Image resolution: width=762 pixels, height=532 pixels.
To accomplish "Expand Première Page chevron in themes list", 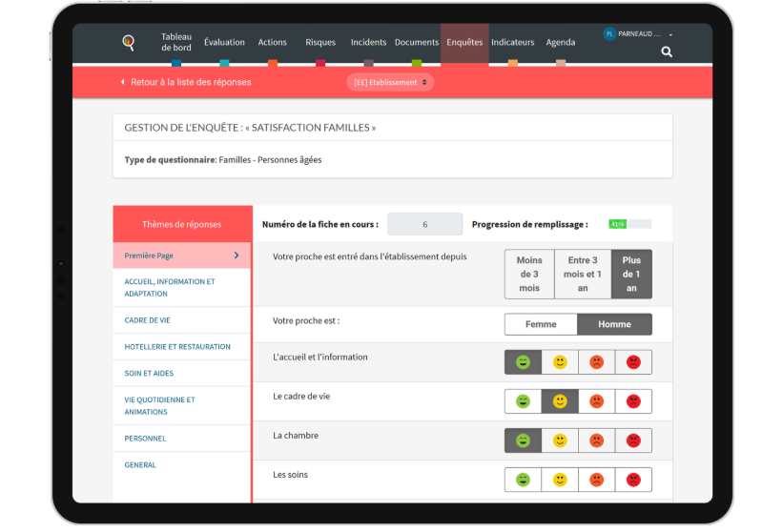I will click(x=237, y=256).
